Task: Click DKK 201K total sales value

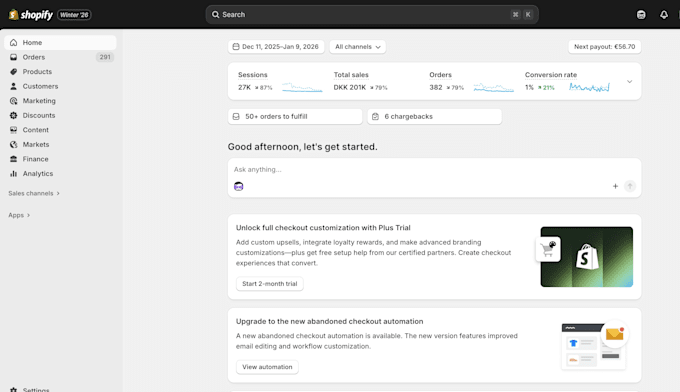Action: [350, 88]
